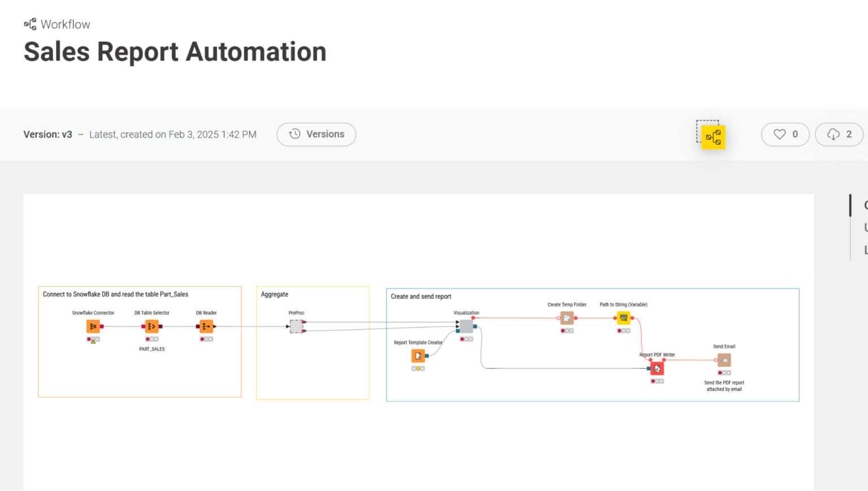The height and width of the screenshot is (491, 868).
Task: Click status lights under DB Table Selector
Action: pyautogui.click(x=151, y=339)
